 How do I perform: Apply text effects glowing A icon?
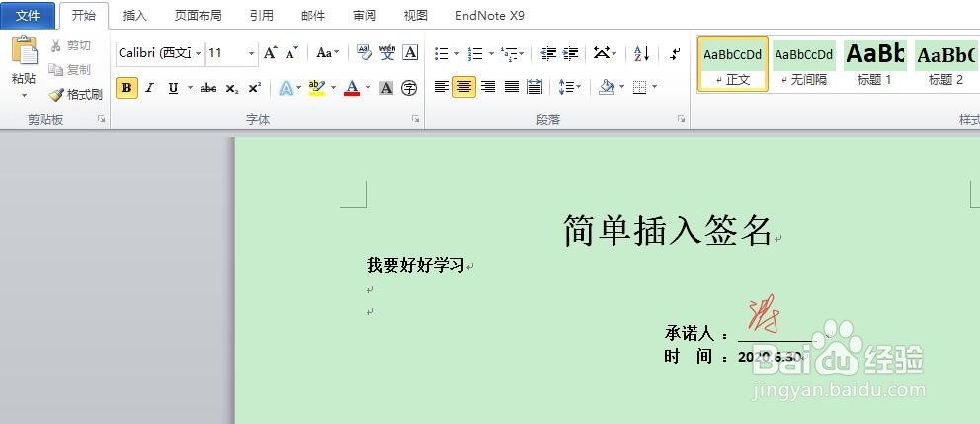click(x=286, y=88)
